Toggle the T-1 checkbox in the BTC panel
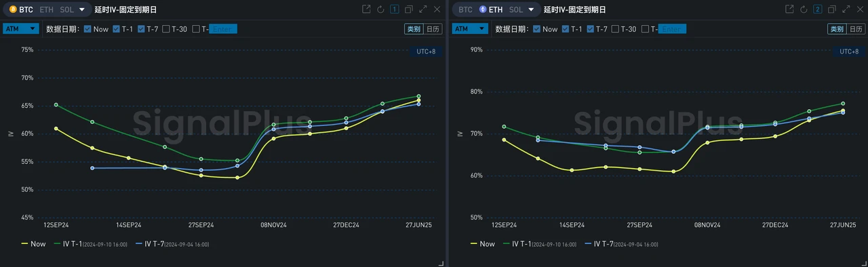 coord(116,29)
